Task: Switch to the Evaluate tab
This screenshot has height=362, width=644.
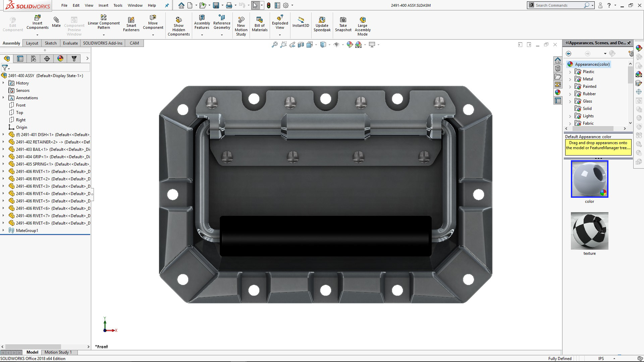Action: click(x=70, y=43)
